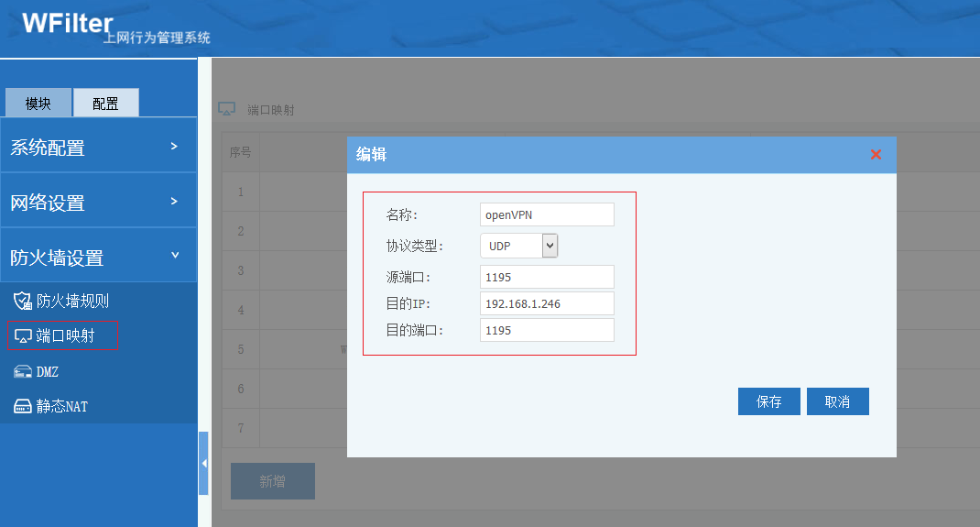Collapse the 防火墙设置 menu section

click(98, 257)
